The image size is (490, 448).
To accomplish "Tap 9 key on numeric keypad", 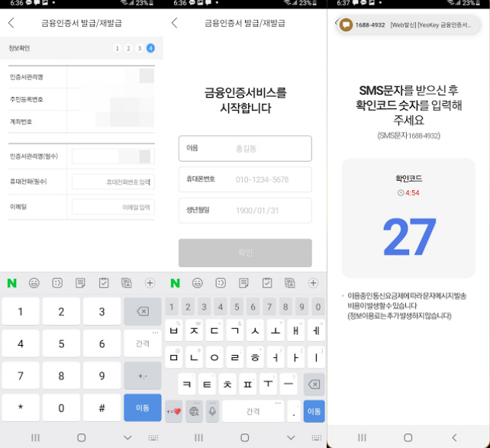I will point(102,375).
